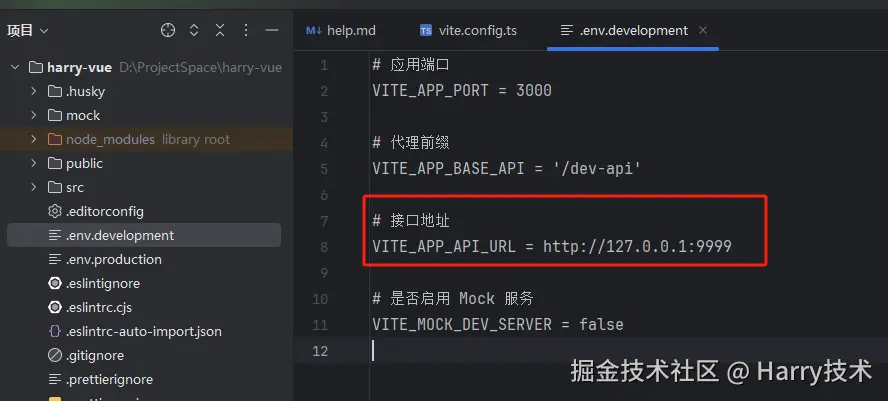Expand the public folder
The image size is (888, 401).
[33, 163]
